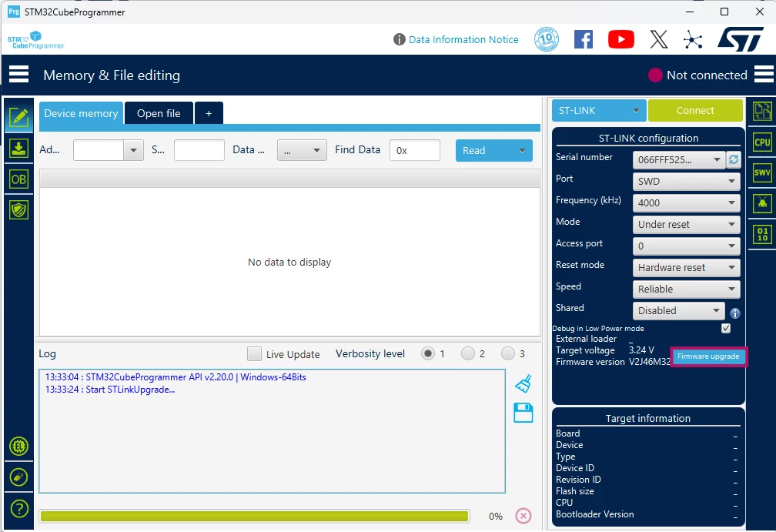776x532 pixels.
Task: Open the Port SWD dropdown
Action: click(686, 181)
